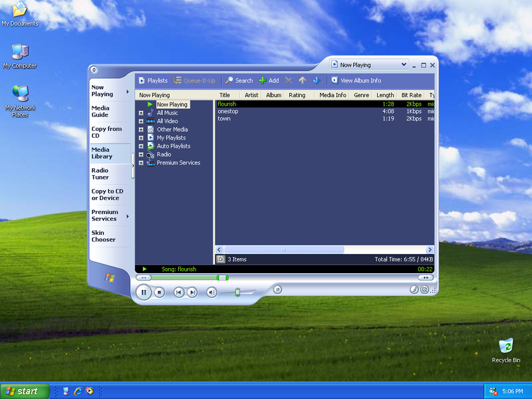Image resolution: width=532 pixels, height=399 pixels.
Task: Select the town song row
Action: (x=325, y=119)
